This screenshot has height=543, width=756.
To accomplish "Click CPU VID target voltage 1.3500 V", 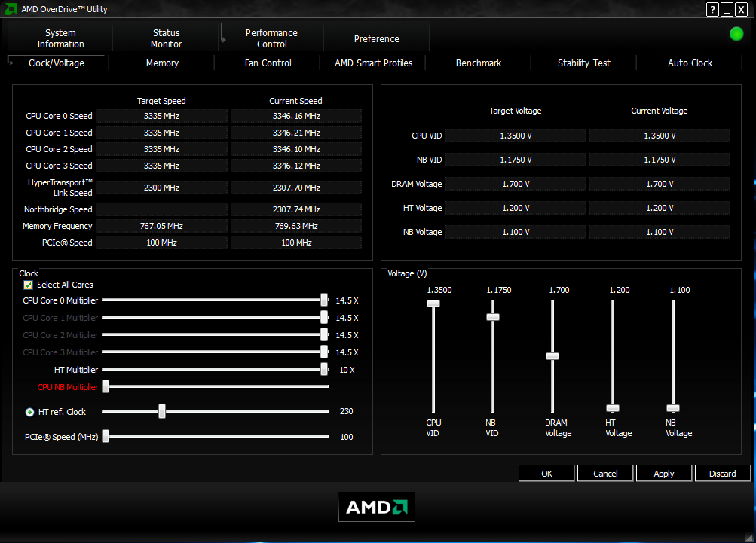I will tap(516, 136).
